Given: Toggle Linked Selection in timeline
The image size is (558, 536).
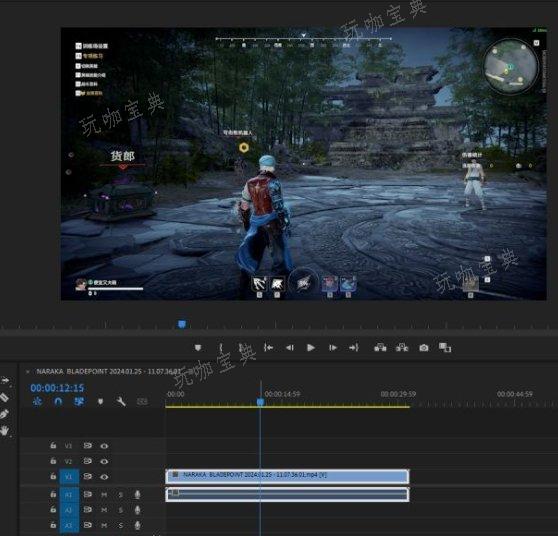Looking at the screenshot, I should (79, 402).
